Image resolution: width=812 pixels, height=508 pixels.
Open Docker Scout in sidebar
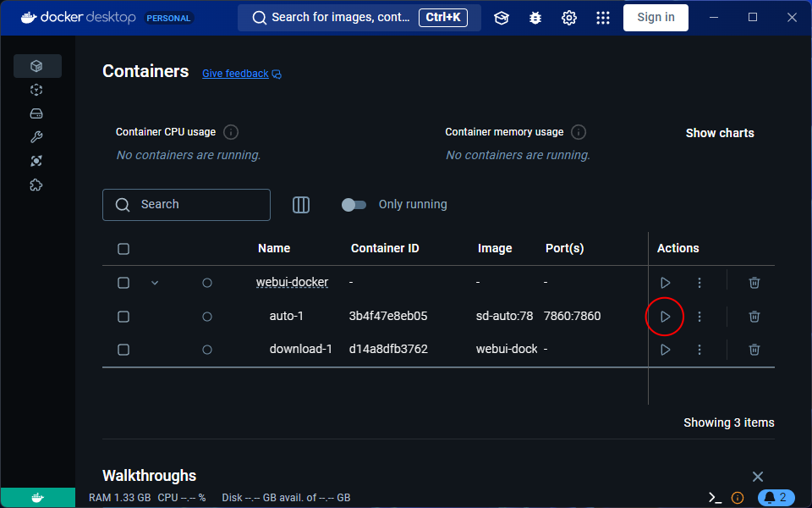[x=36, y=161]
